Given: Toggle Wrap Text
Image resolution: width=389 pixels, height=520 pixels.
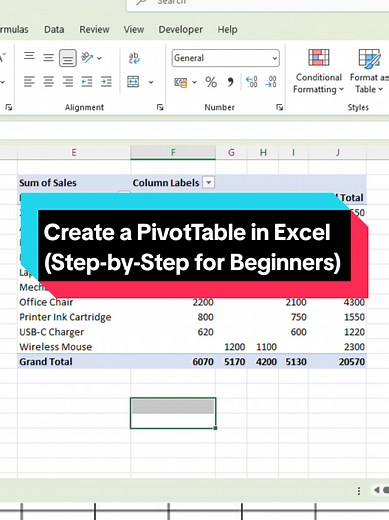Looking at the screenshot, I should tap(134, 58).
